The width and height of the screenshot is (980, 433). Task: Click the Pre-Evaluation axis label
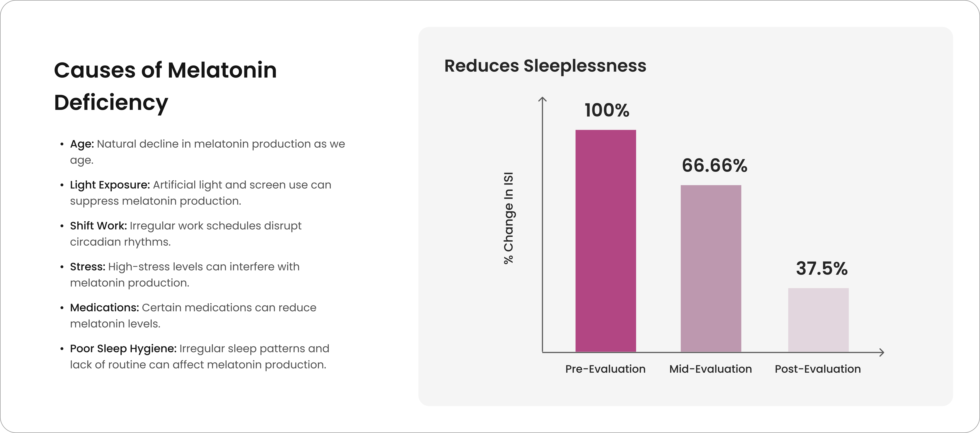pyautogui.click(x=605, y=369)
